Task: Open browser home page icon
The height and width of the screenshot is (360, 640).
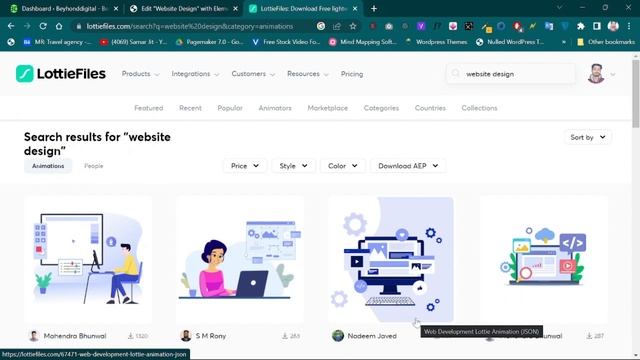Action: coord(59,26)
